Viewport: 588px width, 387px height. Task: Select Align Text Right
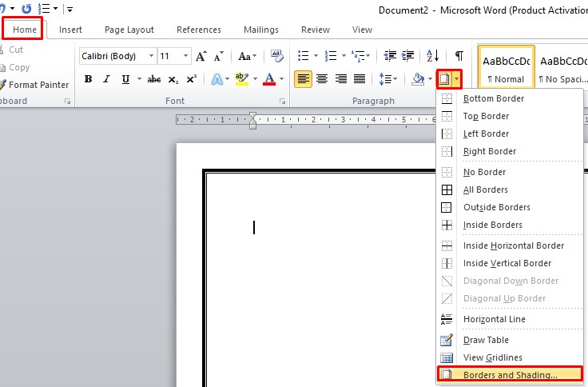tap(341, 79)
